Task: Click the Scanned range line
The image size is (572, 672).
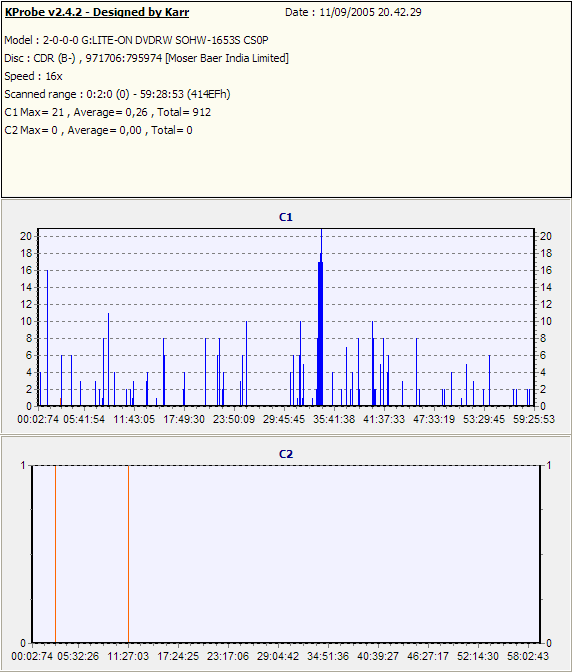Action: 117,94
